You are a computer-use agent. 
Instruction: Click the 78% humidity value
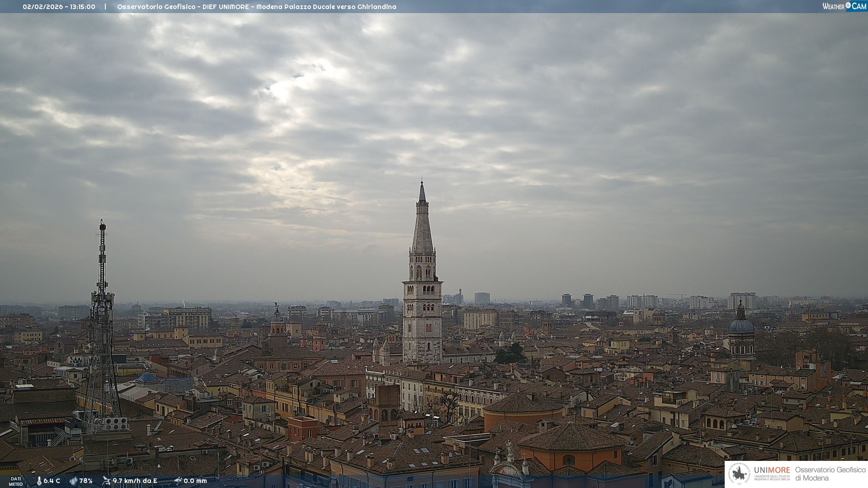click(86, 481)
